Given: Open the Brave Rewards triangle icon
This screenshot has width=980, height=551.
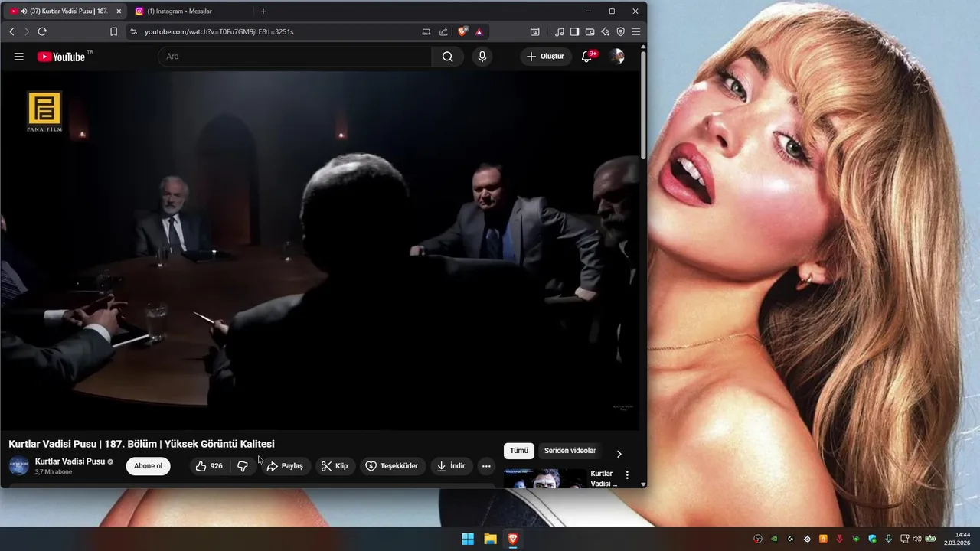Looking at the screenshot, I should coord(479,31).
